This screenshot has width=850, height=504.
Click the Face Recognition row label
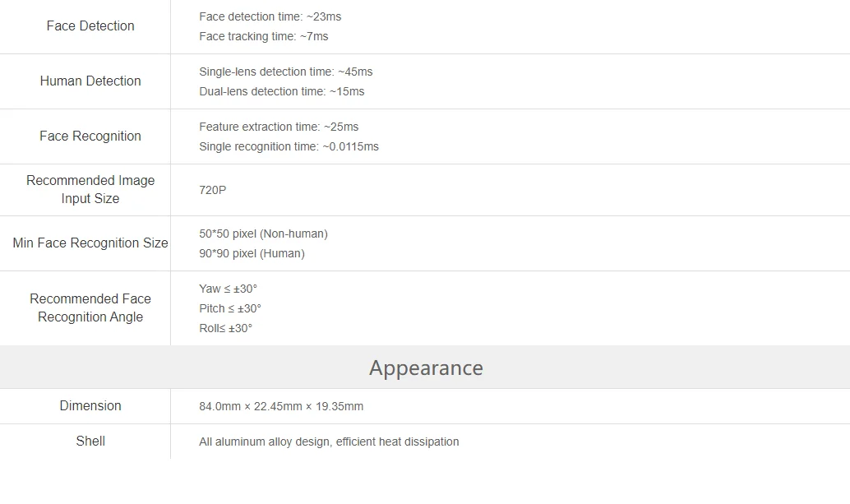90,136
